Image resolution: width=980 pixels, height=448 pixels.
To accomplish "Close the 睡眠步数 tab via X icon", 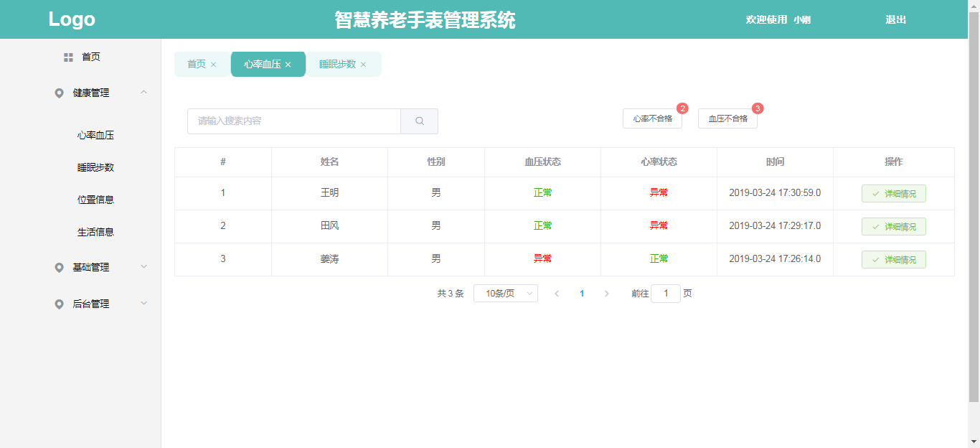I will point(363,65).
